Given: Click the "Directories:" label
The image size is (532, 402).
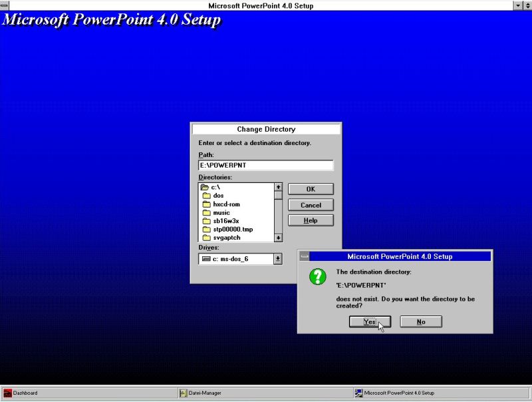Looking at the screenshot, I should pos(215,177).
